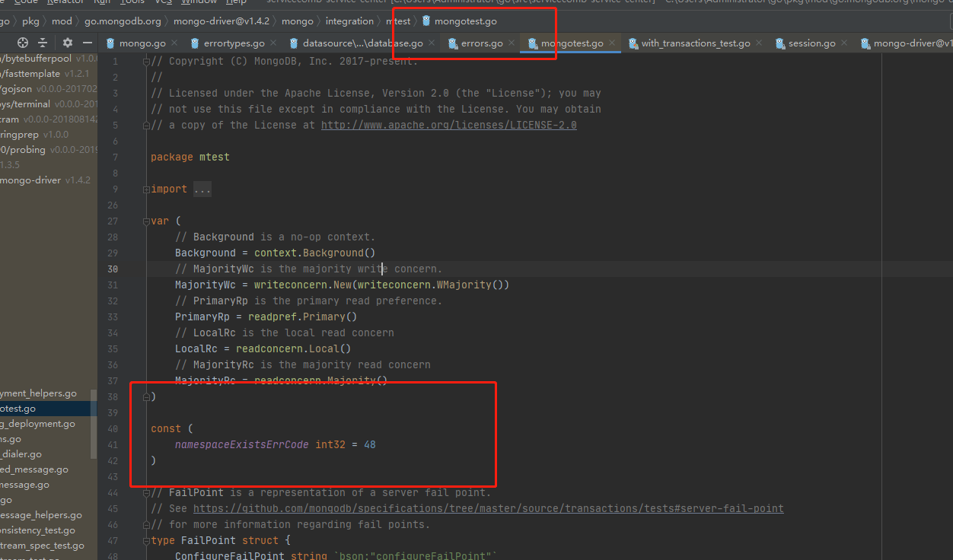Image resolution: width=953 pixels, height=560 pixels.
Task: Click the integration breadcrumb
Action: [349, 21]
